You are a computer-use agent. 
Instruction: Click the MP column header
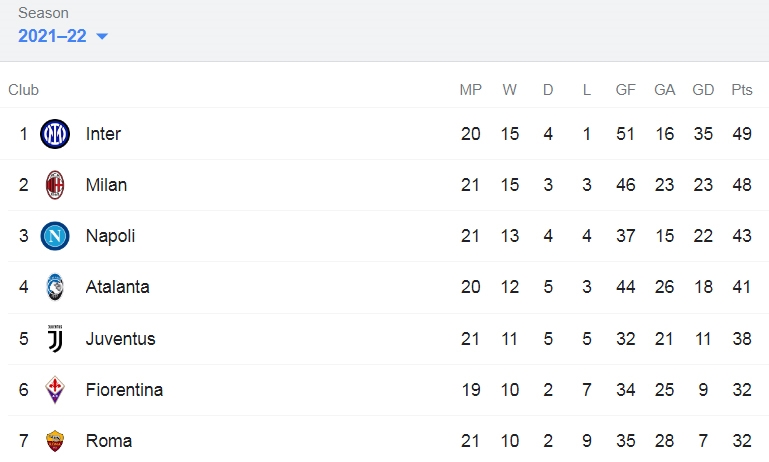coord(470,90)
